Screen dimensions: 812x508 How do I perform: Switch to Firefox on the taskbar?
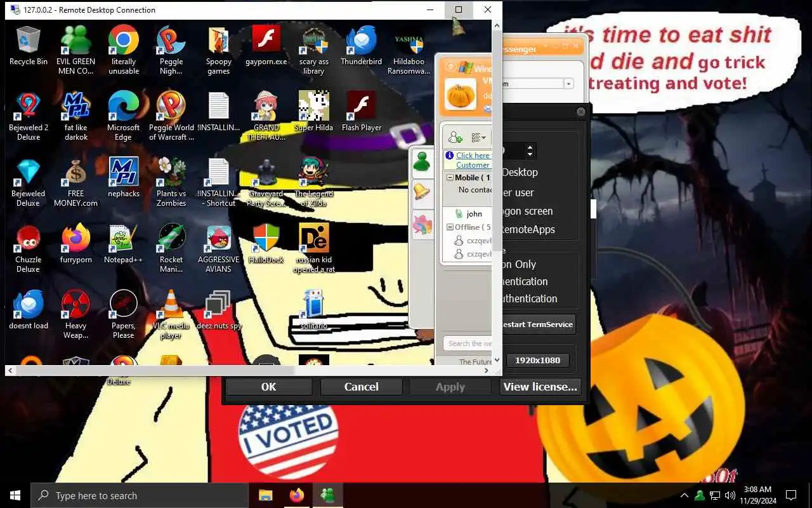pyautogui.click(x=296, y=495)
